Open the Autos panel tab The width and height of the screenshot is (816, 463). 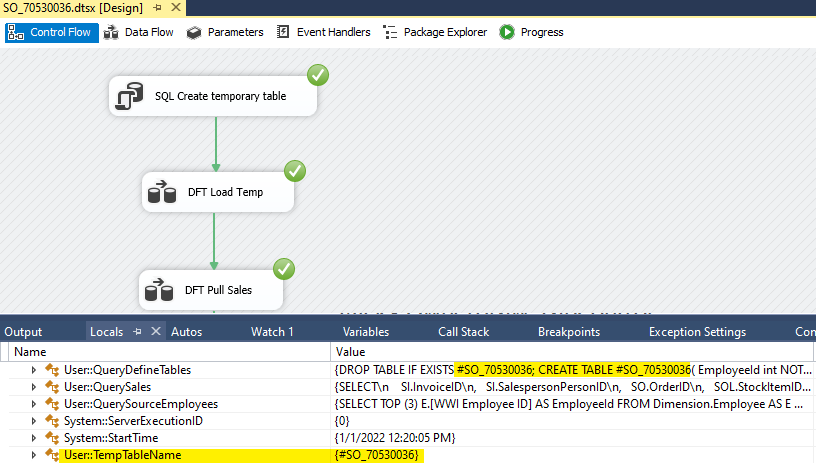click(x=187, y=332)
